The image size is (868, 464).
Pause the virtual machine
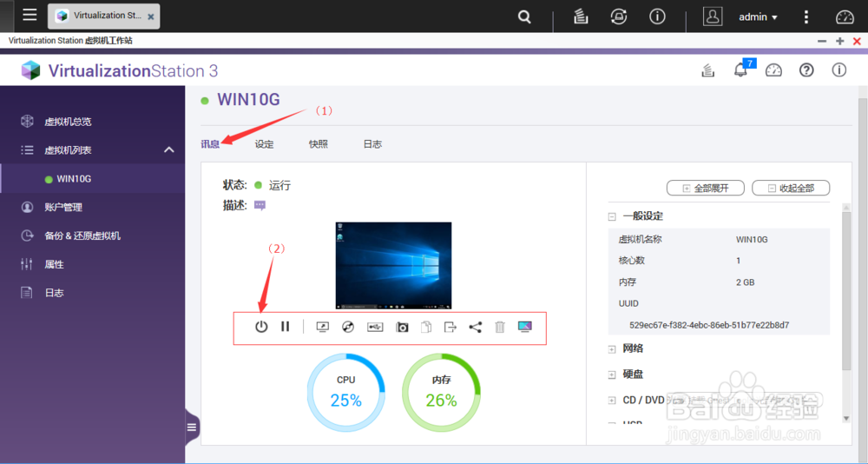(x=285, y=327)
